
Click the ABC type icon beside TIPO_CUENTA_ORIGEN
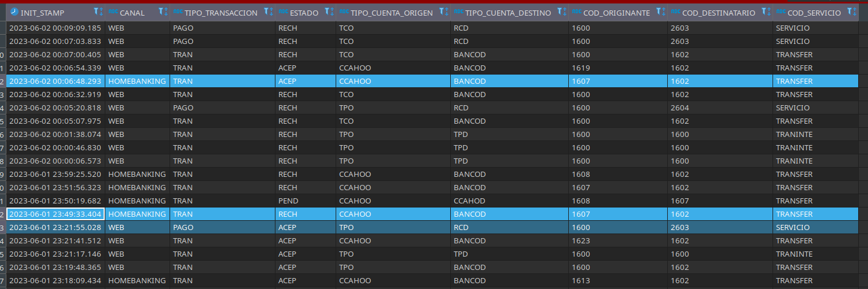344,12
